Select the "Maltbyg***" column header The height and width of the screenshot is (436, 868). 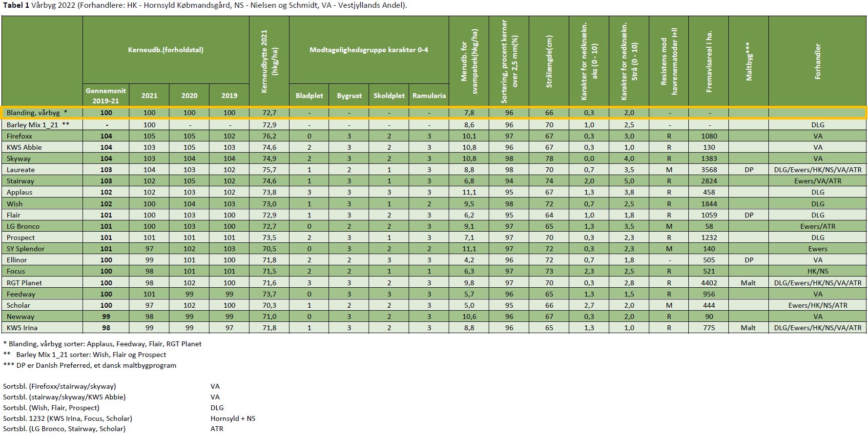coord(748,61)
